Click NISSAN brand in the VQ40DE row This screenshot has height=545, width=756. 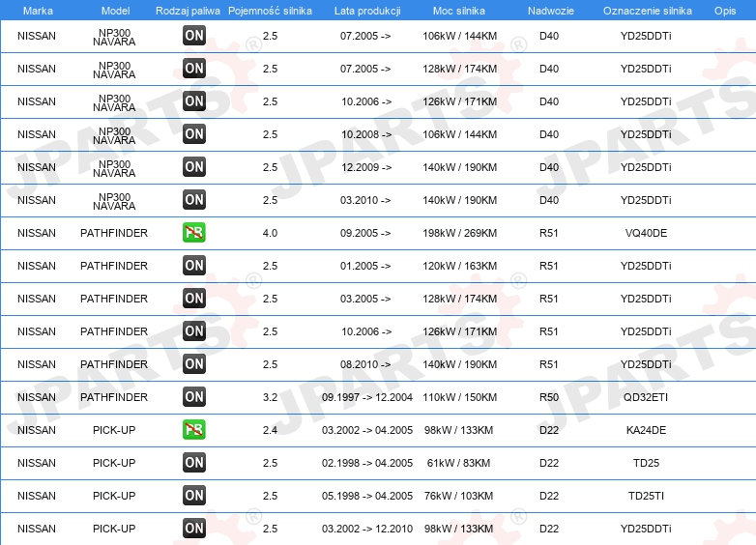pos(37,233)
